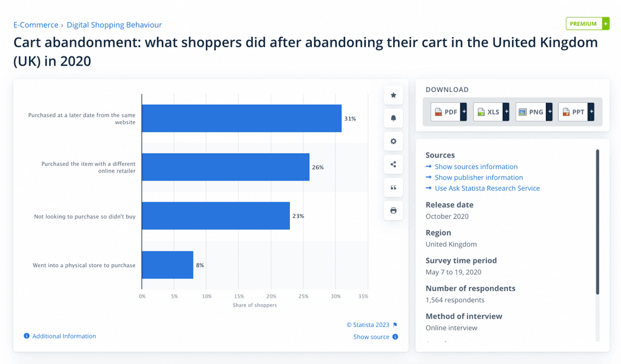Print the chart via printer icon
This screenshot has width=621, height=364.
click(x=393, y=210)
